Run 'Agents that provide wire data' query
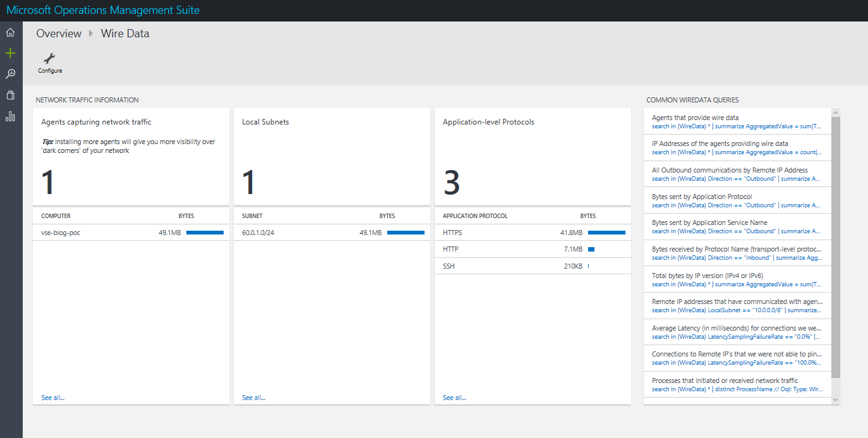This screenshot has height=438, width=868. (737, 121)
